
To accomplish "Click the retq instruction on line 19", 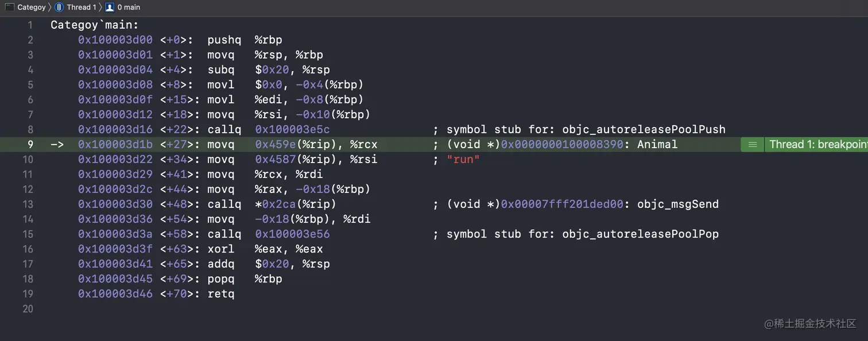I will click(221, 294).
